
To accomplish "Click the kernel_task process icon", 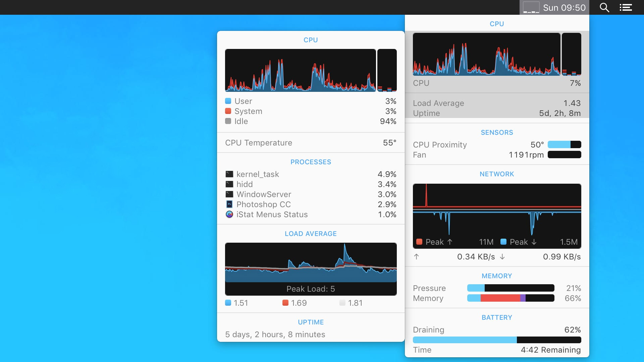I will tap(229, 174).
